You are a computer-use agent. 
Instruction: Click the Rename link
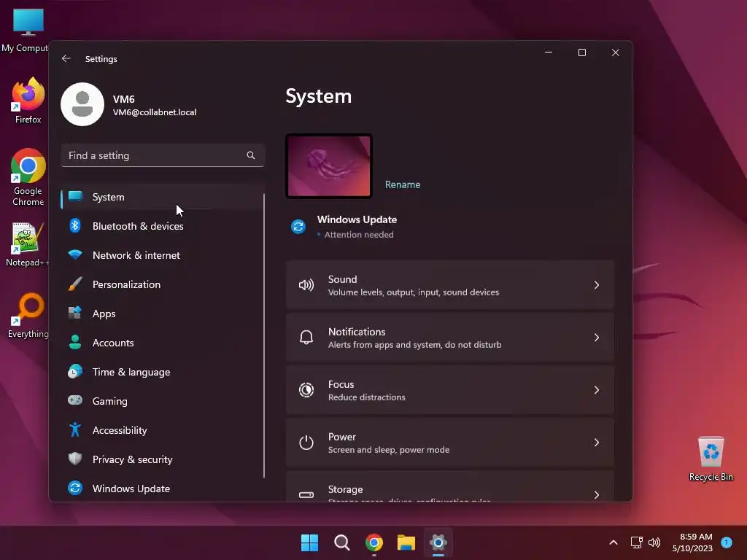pos(403,184)
